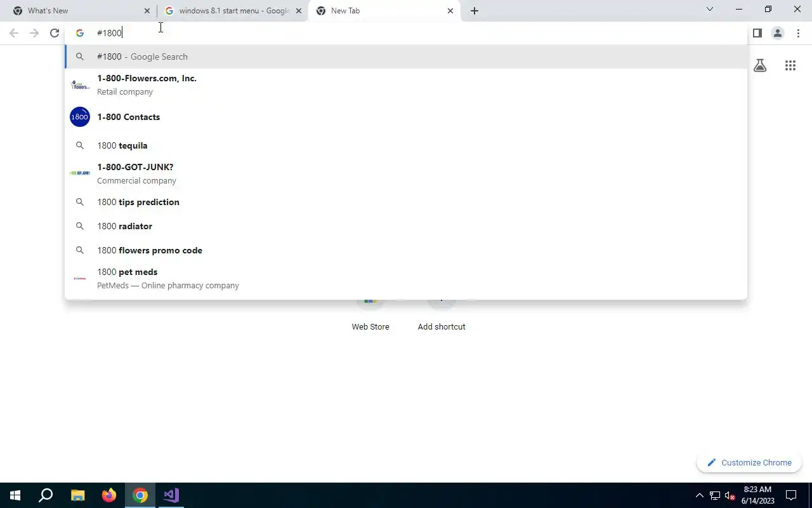
Task: Click the magnifier icon beside 1800 radiator
Action: (80, 226)
